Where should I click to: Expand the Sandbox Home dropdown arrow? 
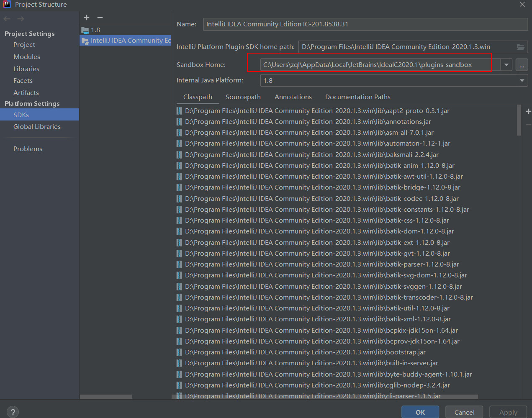click(x=506, y=65)
